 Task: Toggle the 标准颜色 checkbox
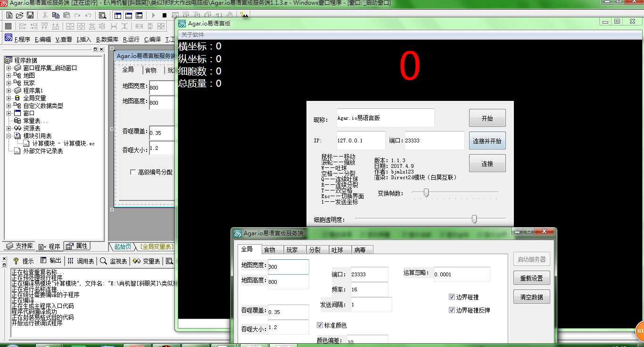click(x=320, y=325)
